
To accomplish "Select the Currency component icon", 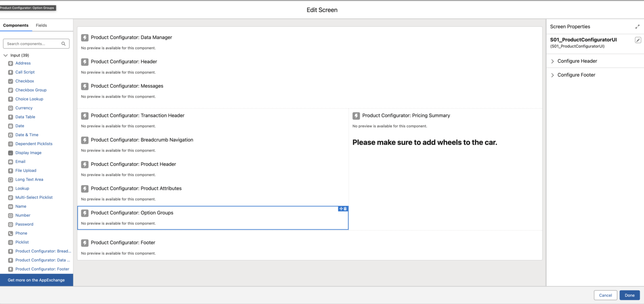I will pyautogui.click(x=10, y=108).
